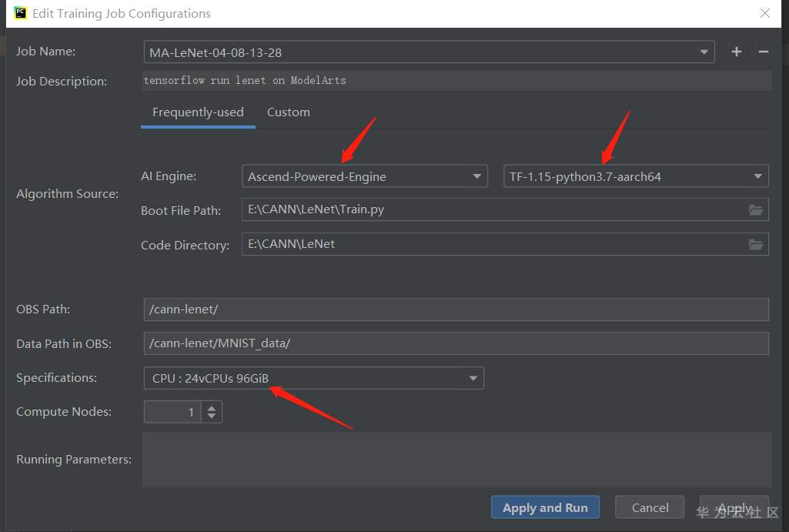Click the Apply and Run button
789x532 pixels.
click(545, 507)
